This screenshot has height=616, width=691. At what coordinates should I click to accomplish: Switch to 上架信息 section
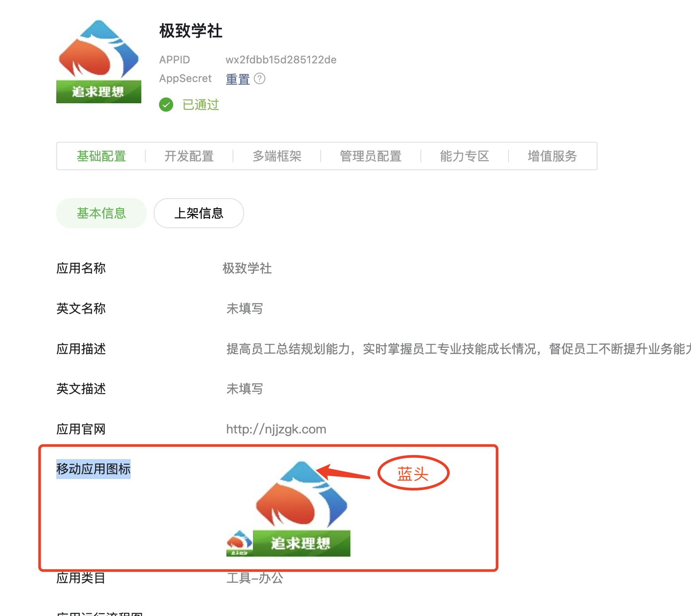pyautogui.click(x=199, y=213)
